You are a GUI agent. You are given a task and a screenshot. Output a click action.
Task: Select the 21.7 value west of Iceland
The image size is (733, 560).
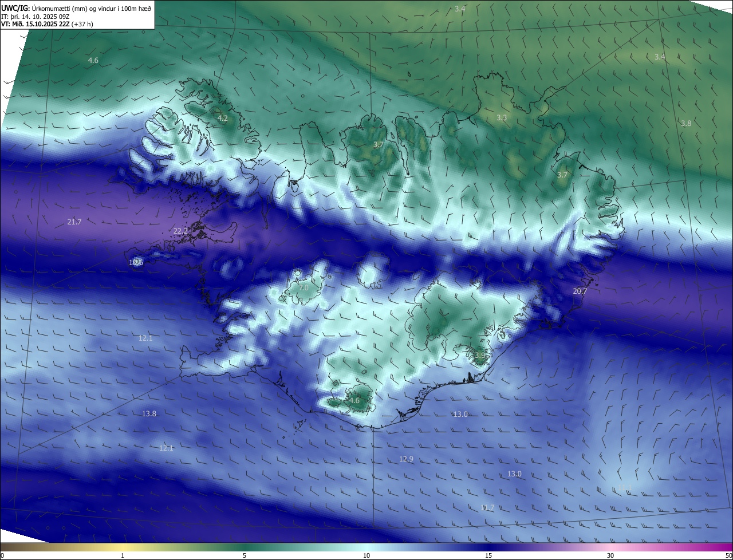[x=74, y=222]
